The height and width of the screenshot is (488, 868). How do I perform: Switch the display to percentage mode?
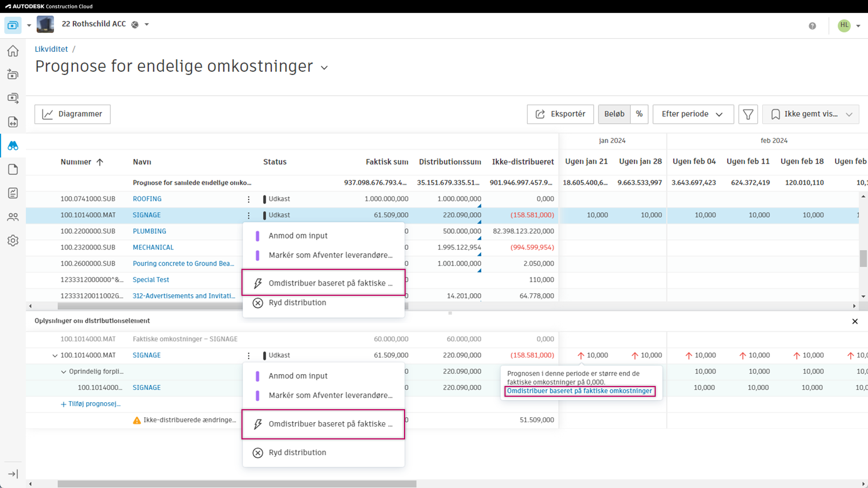(x=640, y=114)
